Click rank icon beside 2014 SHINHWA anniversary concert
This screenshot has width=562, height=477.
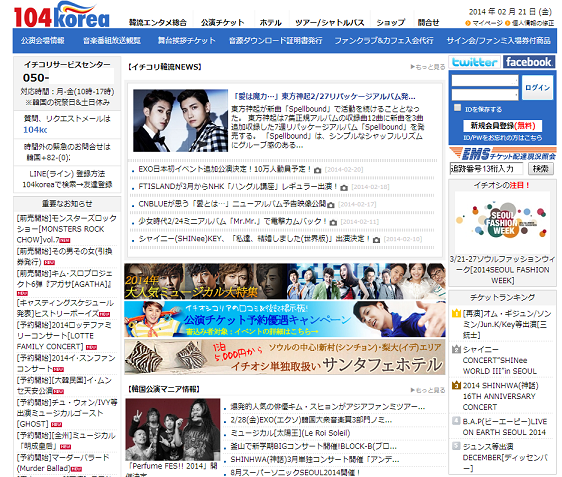(x=456, y=385)
